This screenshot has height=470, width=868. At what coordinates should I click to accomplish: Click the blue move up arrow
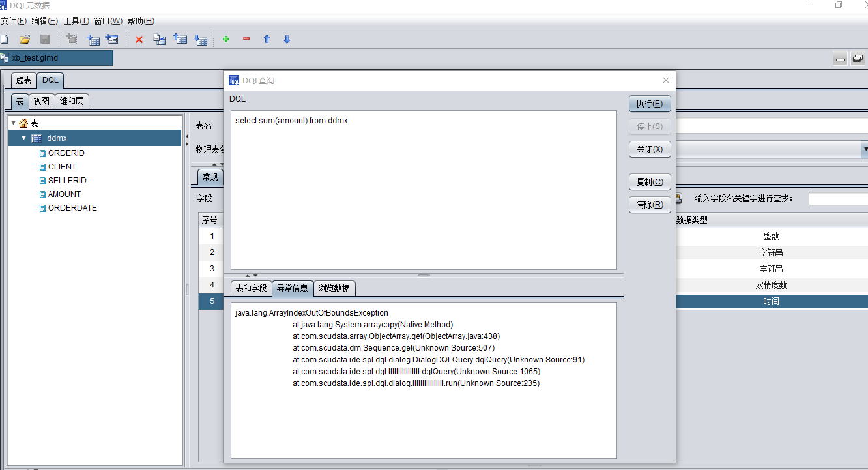[267, 39]
